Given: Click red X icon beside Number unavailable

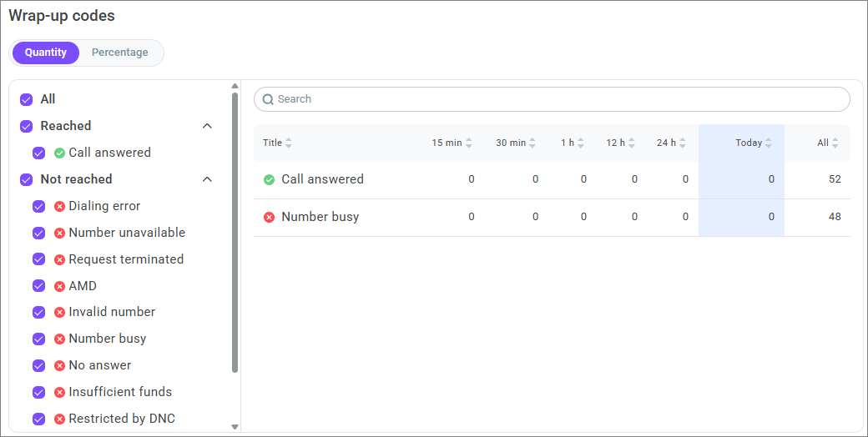Looking at the screenshot, I should tap(60, 234).
